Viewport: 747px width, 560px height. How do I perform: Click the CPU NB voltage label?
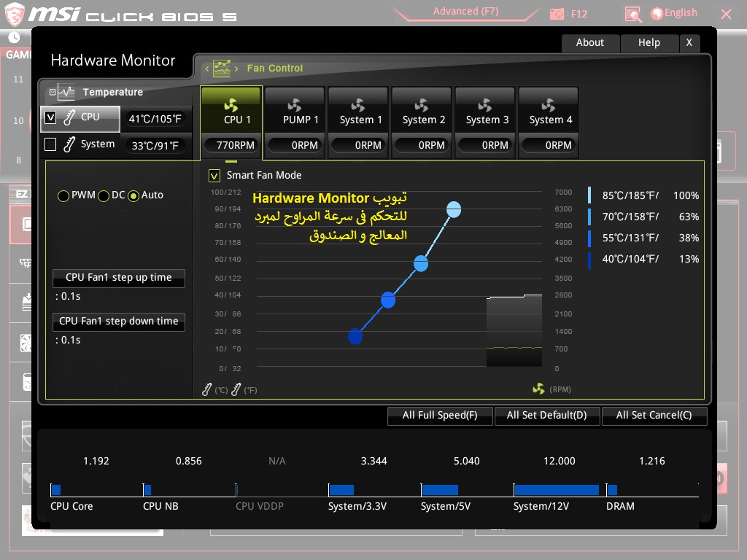point(160,506)
